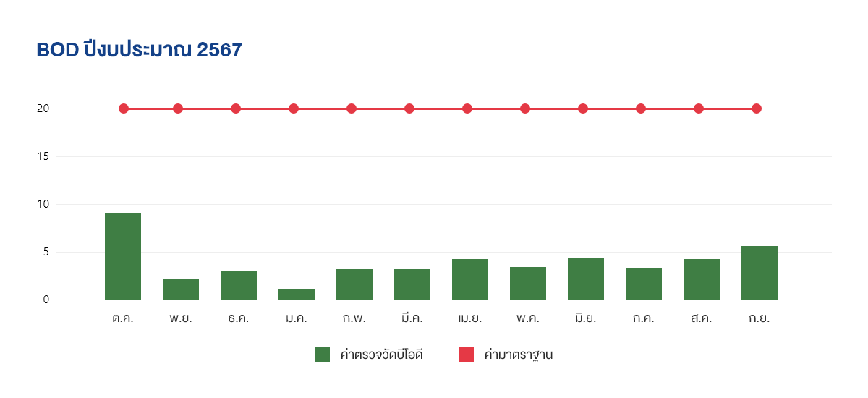Select the ธ.ค. BOD bar
868x398 pixels.
tap(239, 285)
